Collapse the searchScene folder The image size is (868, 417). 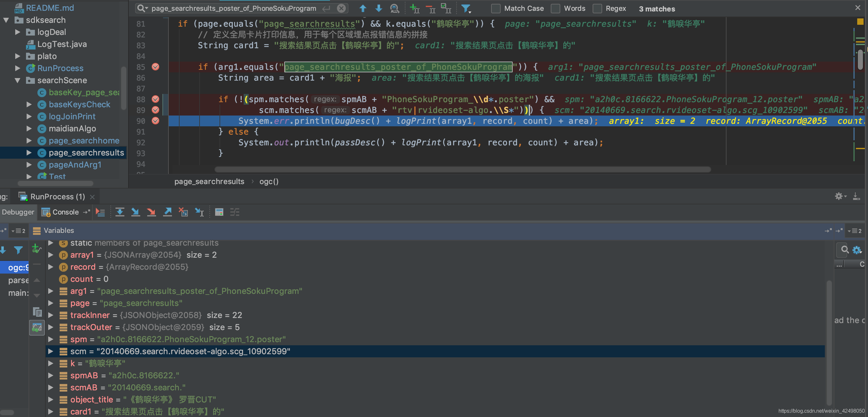click(x=17, y=80)
